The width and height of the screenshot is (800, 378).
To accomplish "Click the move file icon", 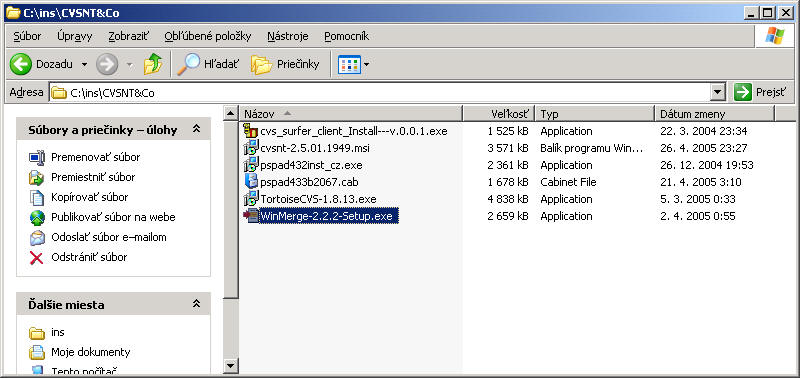I will 37,178.
